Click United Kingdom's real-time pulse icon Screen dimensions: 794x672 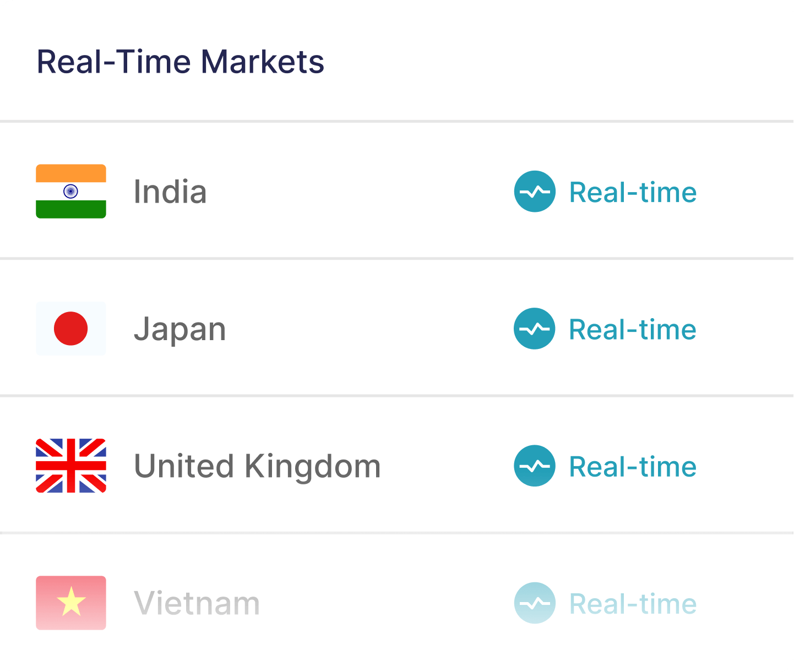(x=535, y=466)
